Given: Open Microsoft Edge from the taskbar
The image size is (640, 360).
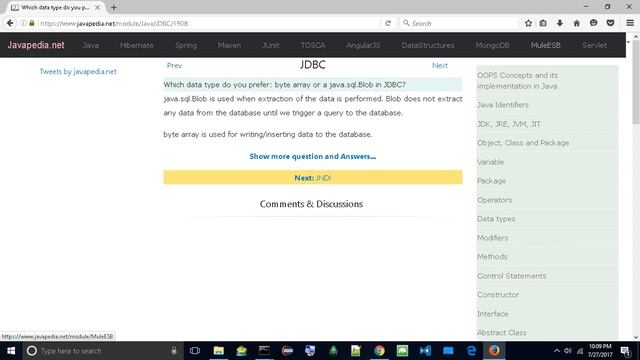Looking at the screenshot, I should [471, 351].
